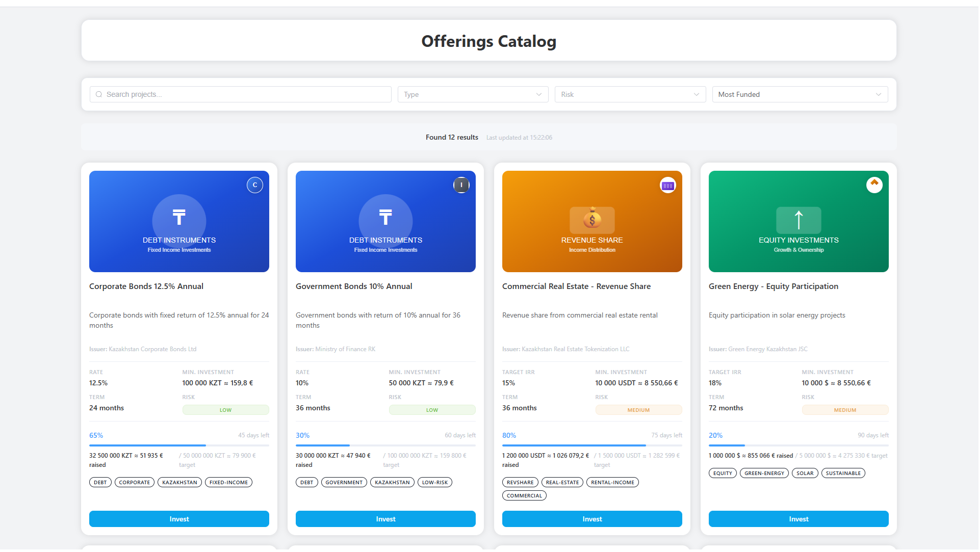The height and width of the screenshot is (552, 980).
Task: Open the Type filter dropdown
Action: (x=472, y=94)
